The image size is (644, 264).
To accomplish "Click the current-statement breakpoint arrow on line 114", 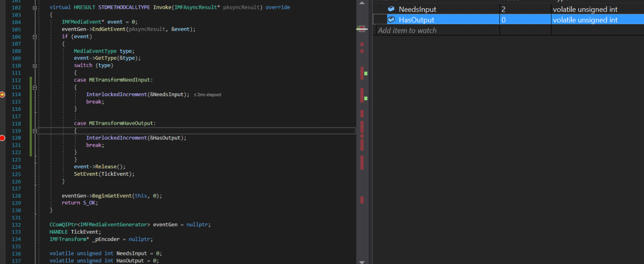I will coord(2,94).
